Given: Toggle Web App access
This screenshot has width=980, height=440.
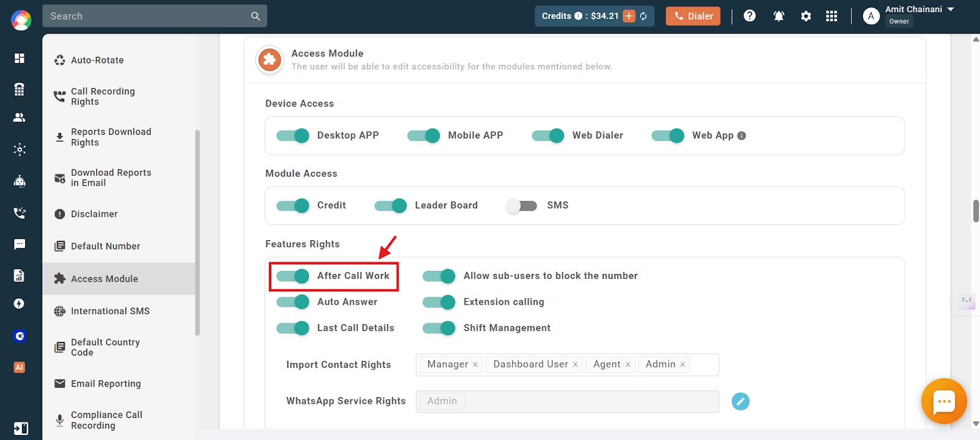Looking at the screenshot, I should click(x=668, y=135).
